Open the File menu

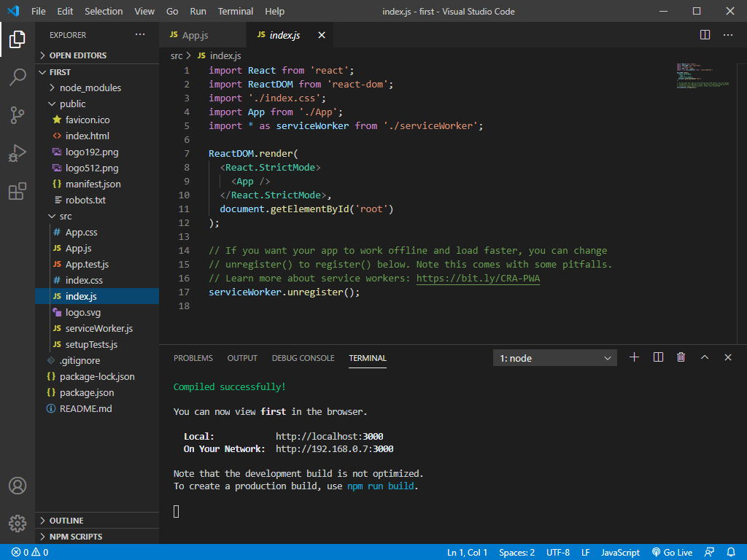39,11
